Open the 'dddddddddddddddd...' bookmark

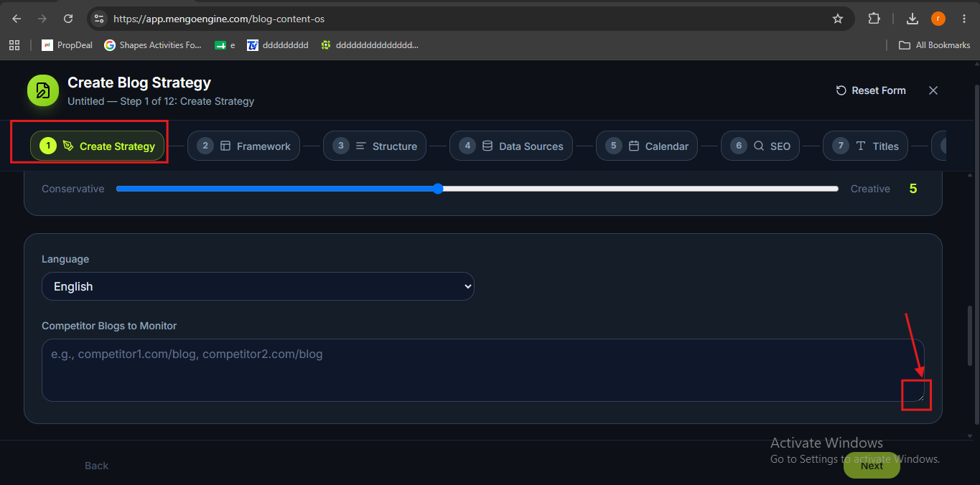[370, 45]
